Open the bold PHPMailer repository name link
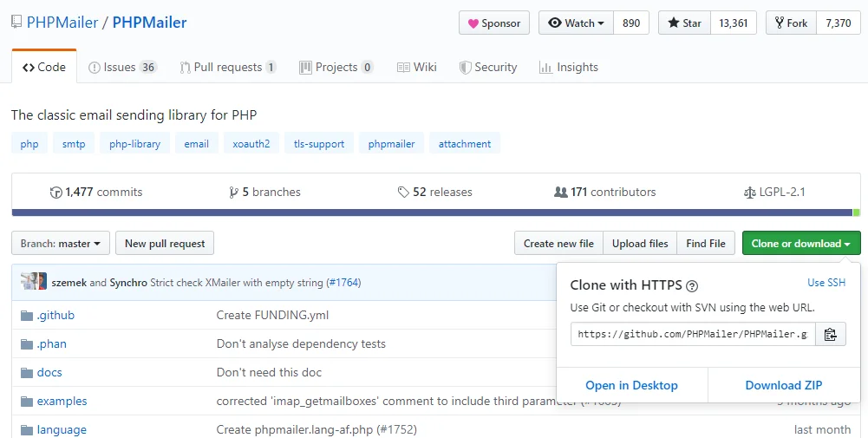868x438 pixels. click(x=149, y=23)
